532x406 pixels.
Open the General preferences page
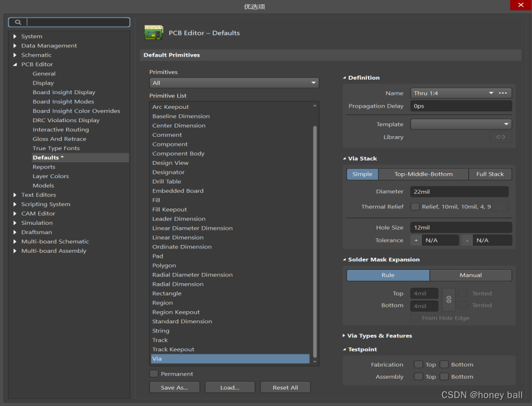(44, 74)
